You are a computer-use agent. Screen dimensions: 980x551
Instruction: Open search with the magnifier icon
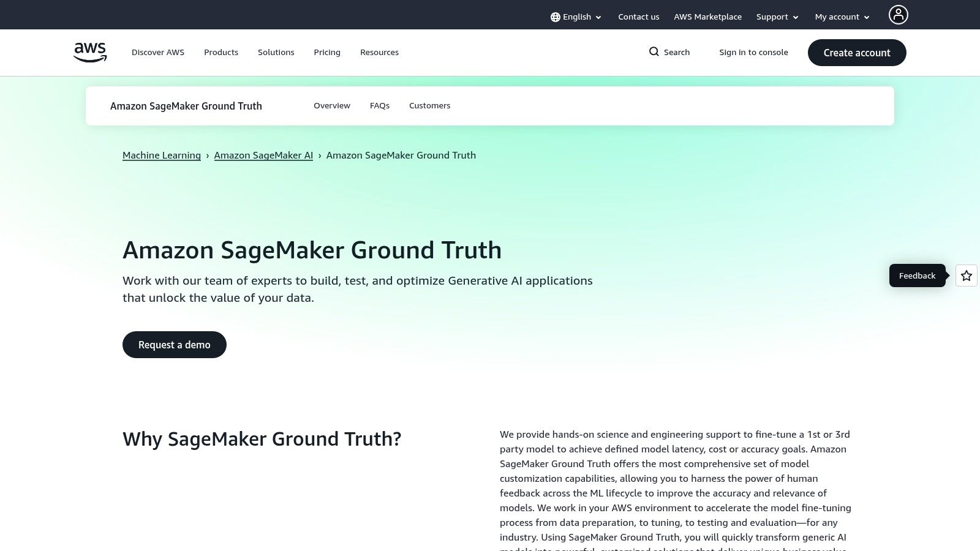click(x=654, y=52)
